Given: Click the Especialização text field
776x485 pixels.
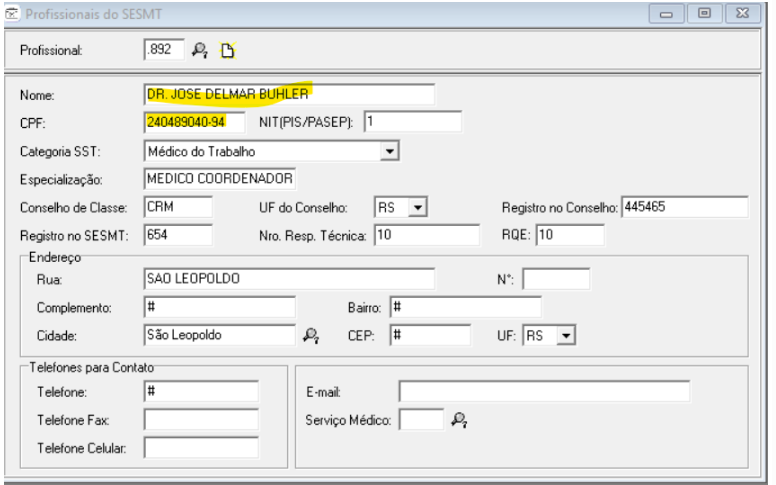Looking at the screenshot, I should coord(220,179).
